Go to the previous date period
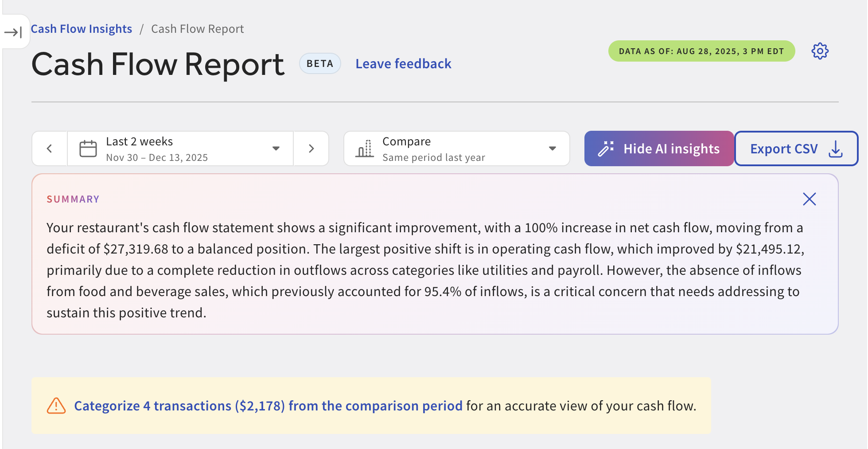868x449 pixels. pyautogui.click(x=50, y=148)
